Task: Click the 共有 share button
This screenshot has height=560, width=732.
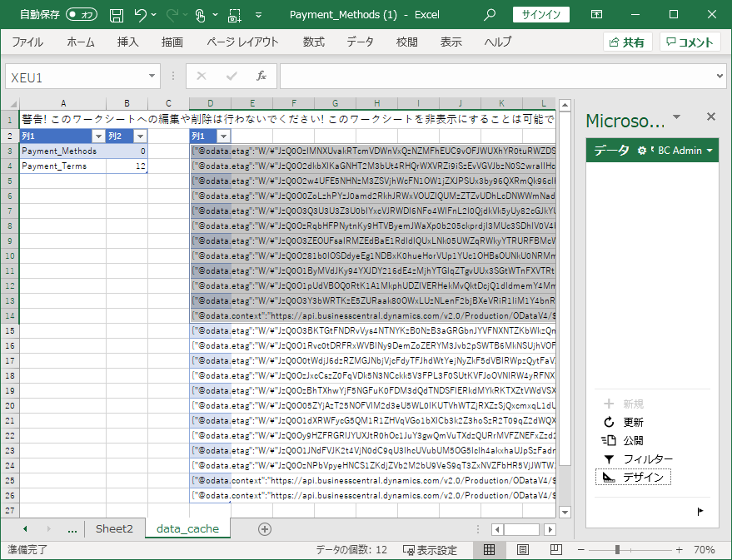Action: (x=627, y=42)
